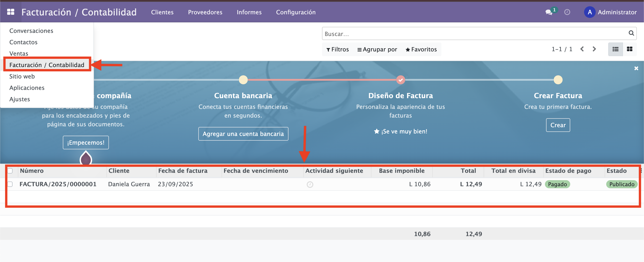Expand the Configuración menu
644x262 pixels.
coord(296,12)
